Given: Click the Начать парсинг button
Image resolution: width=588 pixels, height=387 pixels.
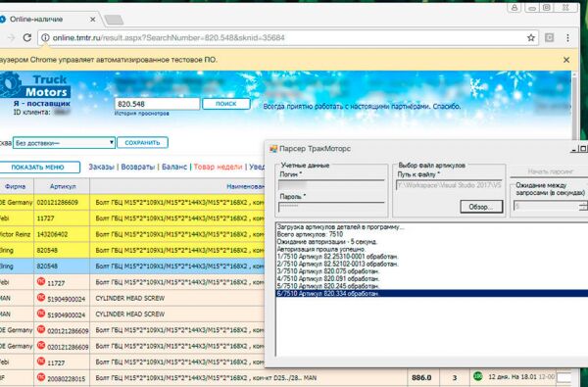Looking at the screenshot, I should (550, 171).
